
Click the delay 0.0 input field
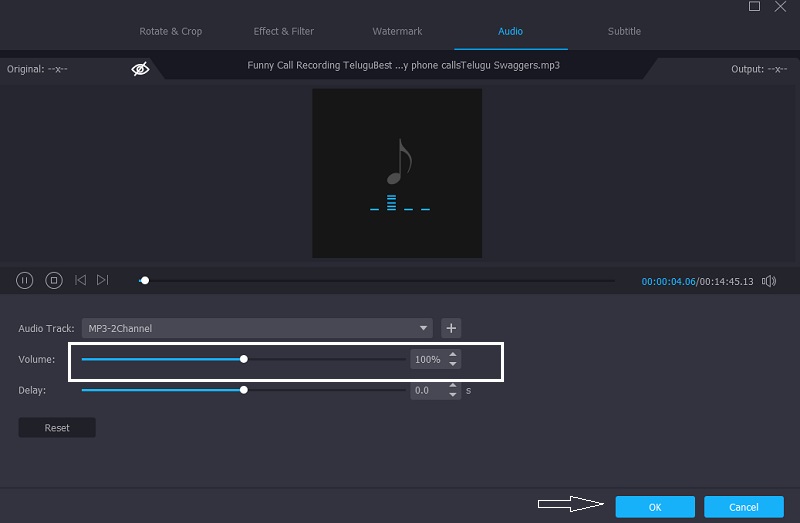[x=429, y=390]
